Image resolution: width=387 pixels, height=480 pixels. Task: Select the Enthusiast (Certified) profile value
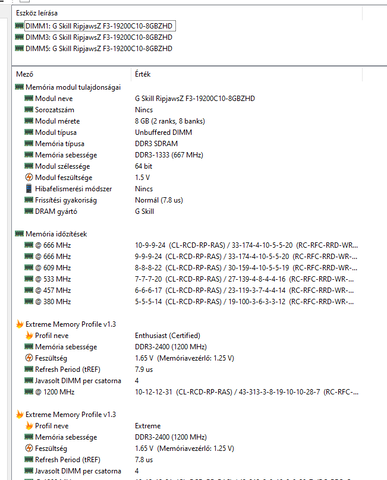click(x=168, y=336)
